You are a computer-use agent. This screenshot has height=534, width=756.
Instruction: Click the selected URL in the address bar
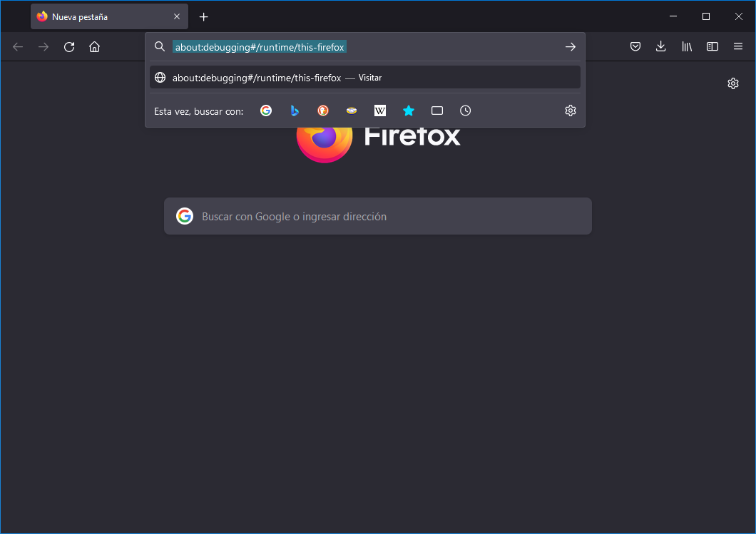point(260,47)
